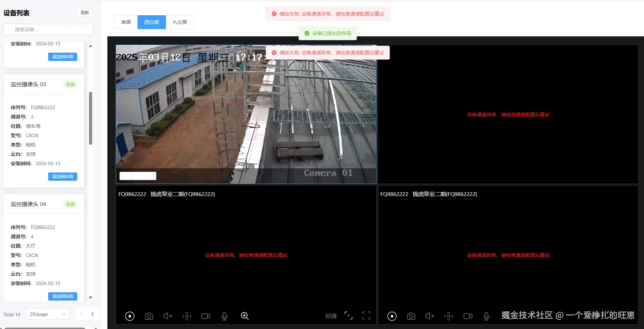Click the 刷新 refresh button
The width and height of the screenshot is (644, 329).
[x=85, y=13]
